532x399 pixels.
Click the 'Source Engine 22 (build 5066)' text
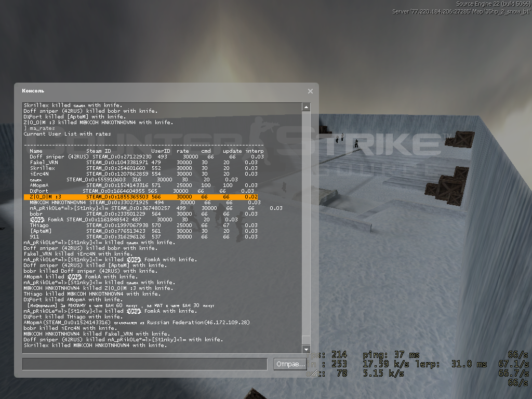click(494, 4)
